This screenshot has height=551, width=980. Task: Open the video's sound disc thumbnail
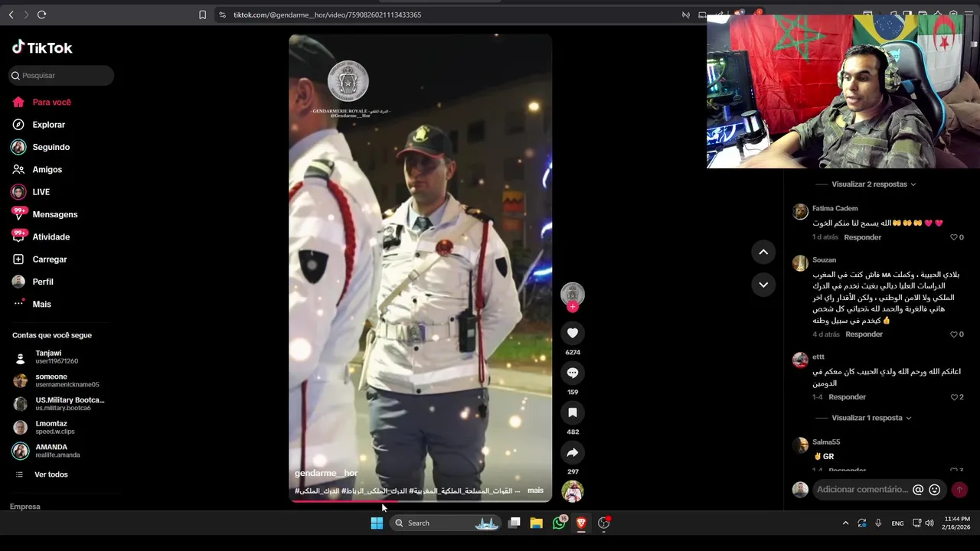(573, 491)
